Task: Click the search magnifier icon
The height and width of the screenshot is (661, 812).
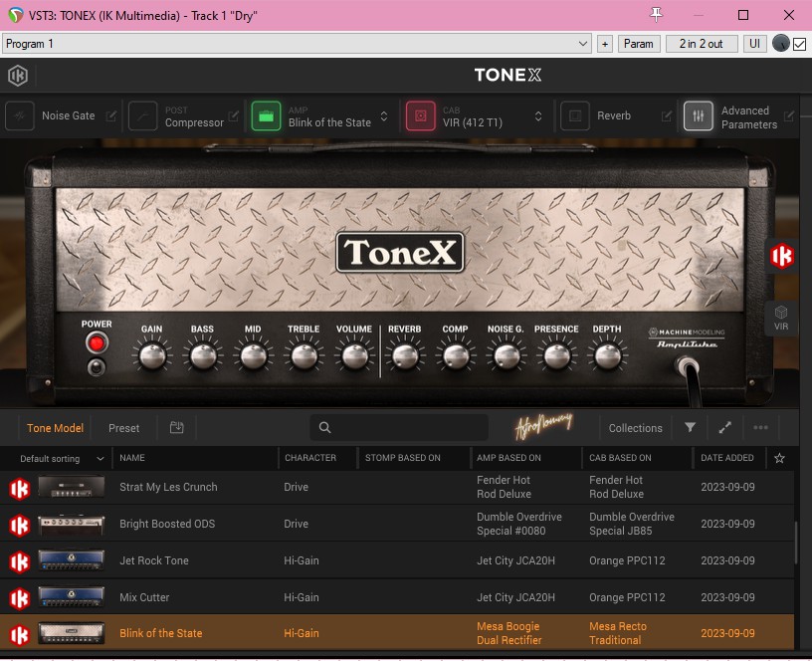Action: (324, 427)
